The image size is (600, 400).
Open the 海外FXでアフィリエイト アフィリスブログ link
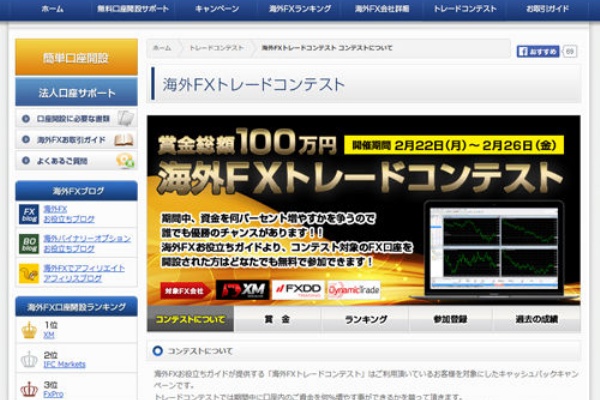(84, 273)
